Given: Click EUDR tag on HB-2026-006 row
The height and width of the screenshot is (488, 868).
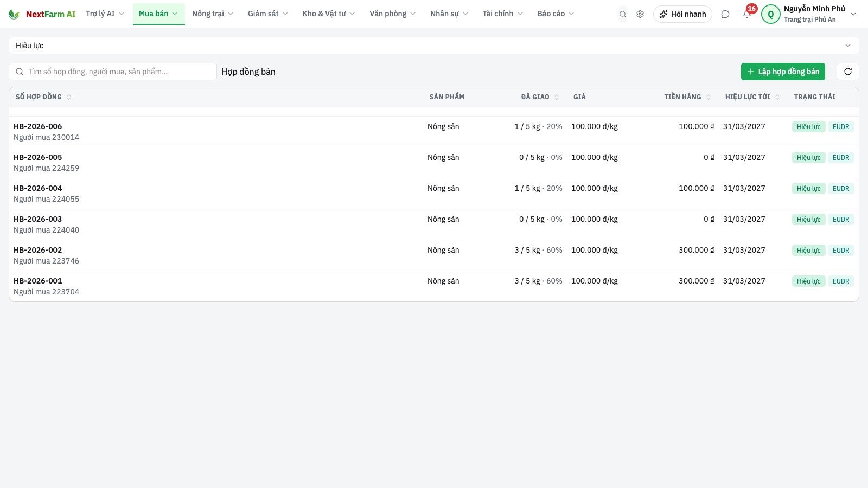Looking at the screenshot, I should tap(841, 127).
